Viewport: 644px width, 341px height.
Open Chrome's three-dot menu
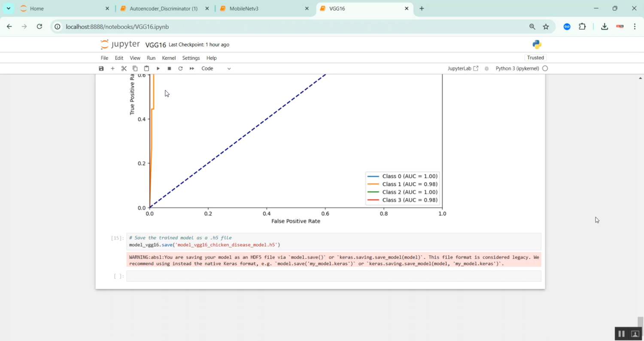point(635,27)
